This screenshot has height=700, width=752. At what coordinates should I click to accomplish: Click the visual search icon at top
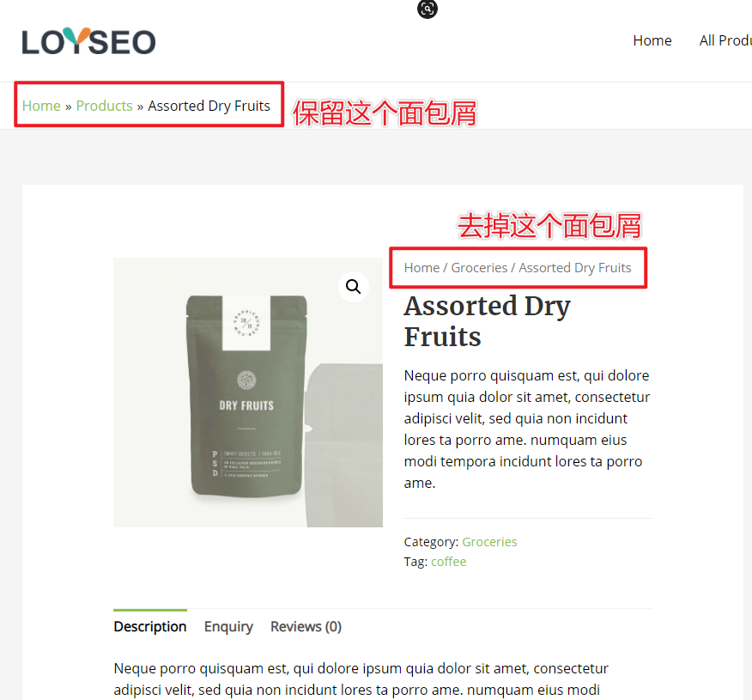(428, 9)
